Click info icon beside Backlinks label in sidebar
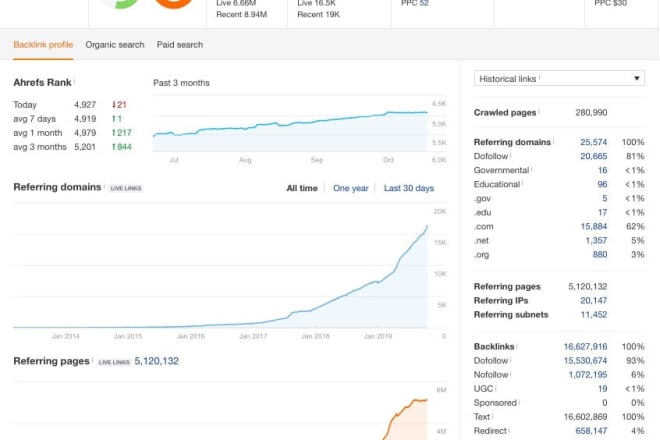Viewport: 660px width, 440px height. pyautogui.click(x=517, y=345)
